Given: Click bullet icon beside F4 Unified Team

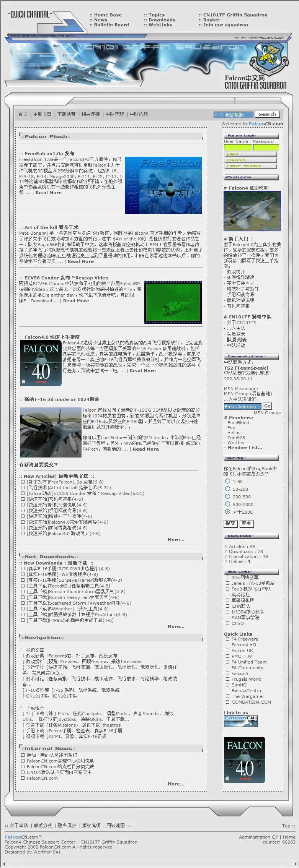Looking at the screenshot, I should pyautogui.click(x=227, y=662).
